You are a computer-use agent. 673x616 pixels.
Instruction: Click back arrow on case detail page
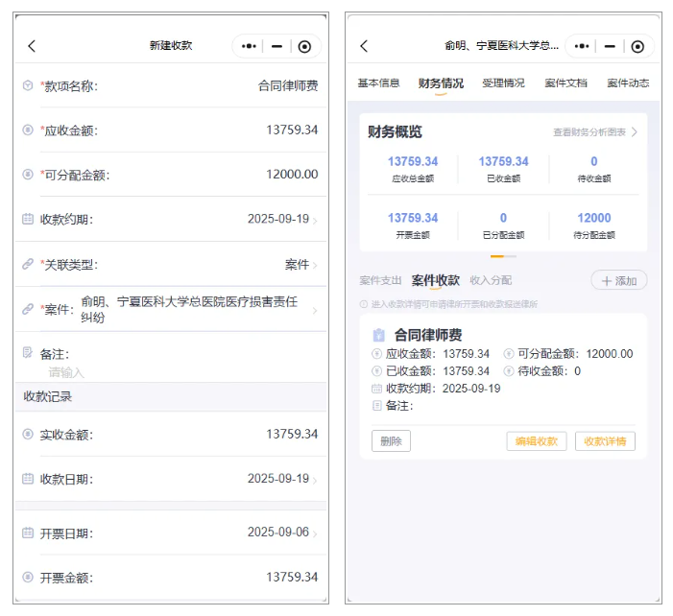[364, 46]
